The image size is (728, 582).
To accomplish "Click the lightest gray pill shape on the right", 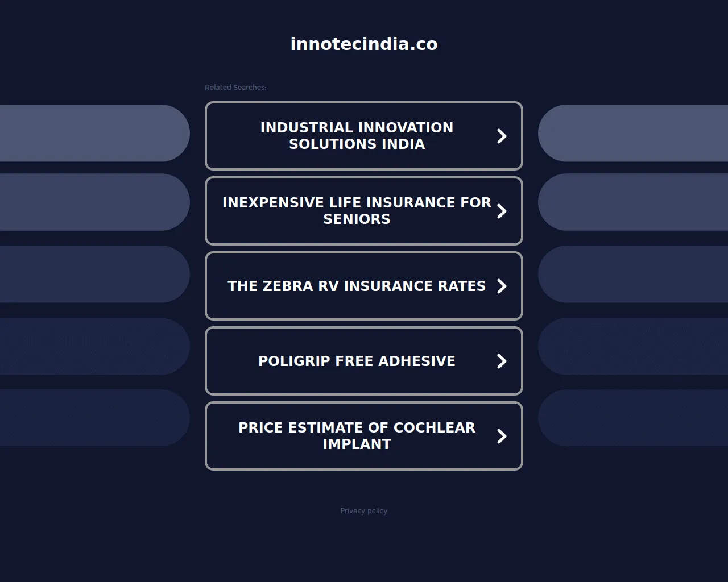I will pyautogui.click(x=633, y=133).
